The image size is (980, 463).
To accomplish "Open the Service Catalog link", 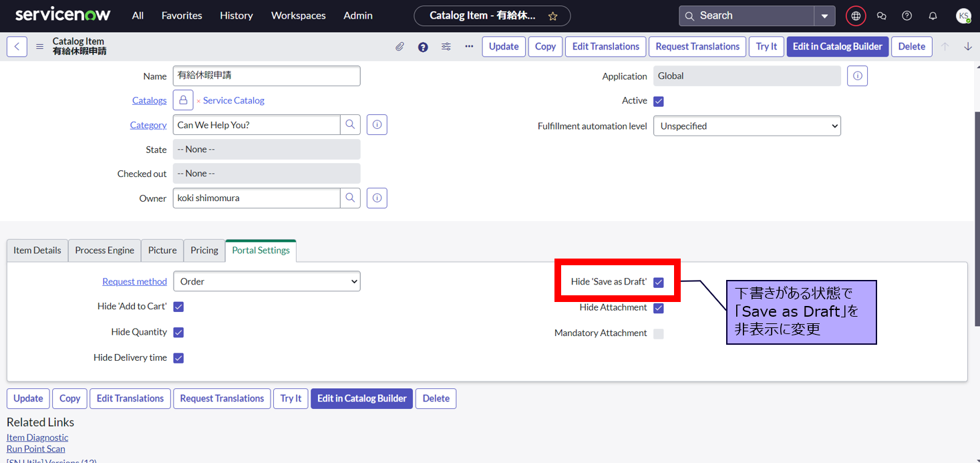I will (234, 100).
